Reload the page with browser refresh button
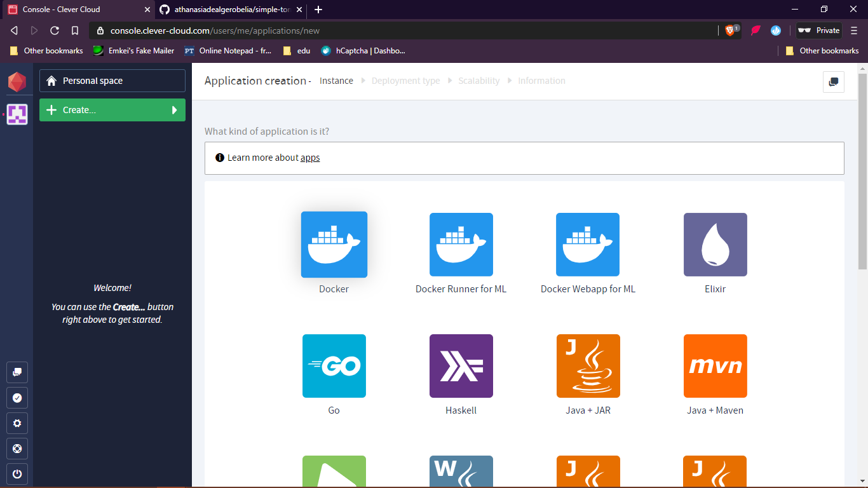868x488 pixels. [x=55, y=30]
